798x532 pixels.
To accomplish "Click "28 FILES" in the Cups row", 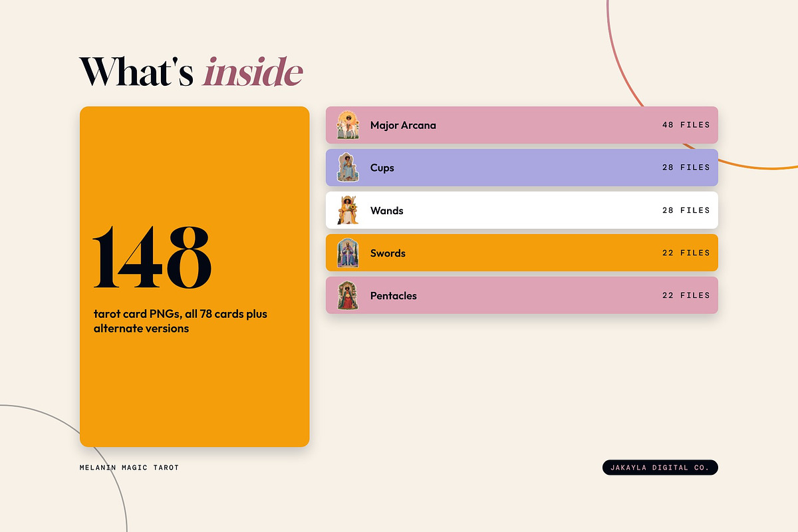I will 686,168.
